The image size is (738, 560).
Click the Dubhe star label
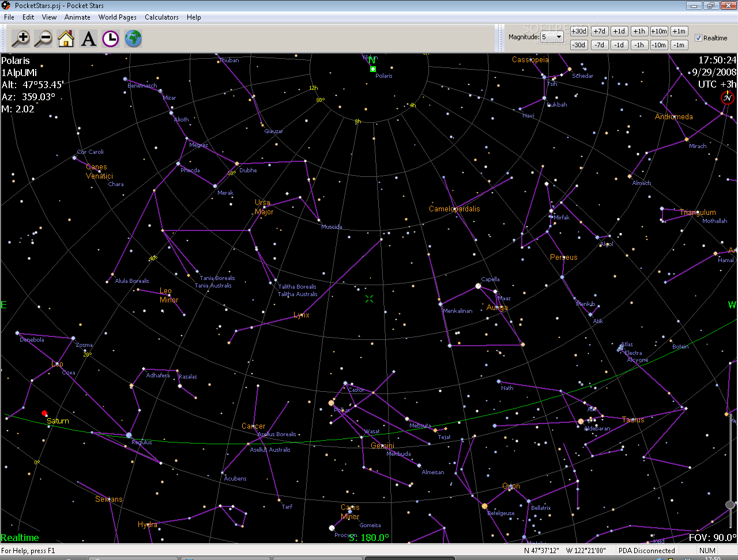(248, 171)
